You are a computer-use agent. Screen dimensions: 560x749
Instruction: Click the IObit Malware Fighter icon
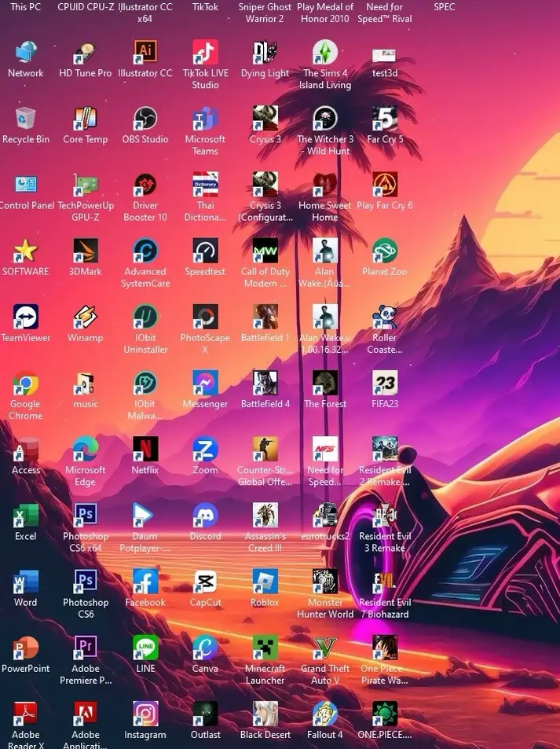coord(145,383)
